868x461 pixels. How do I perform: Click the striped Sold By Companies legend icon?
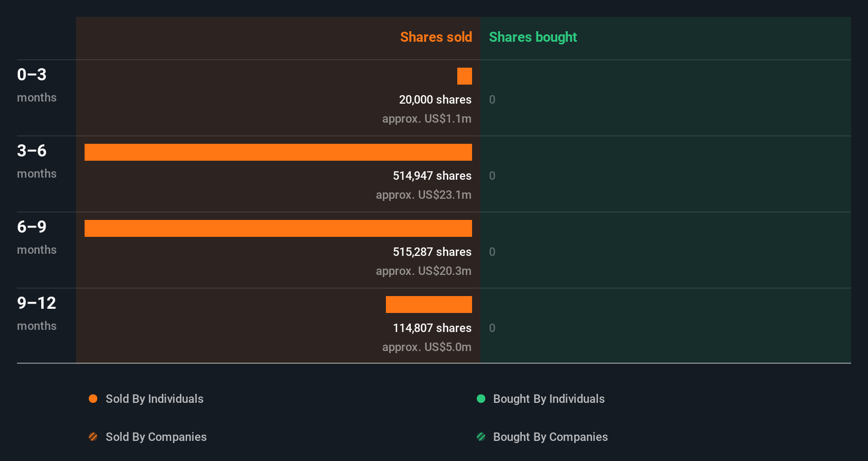tap(93, 437)
